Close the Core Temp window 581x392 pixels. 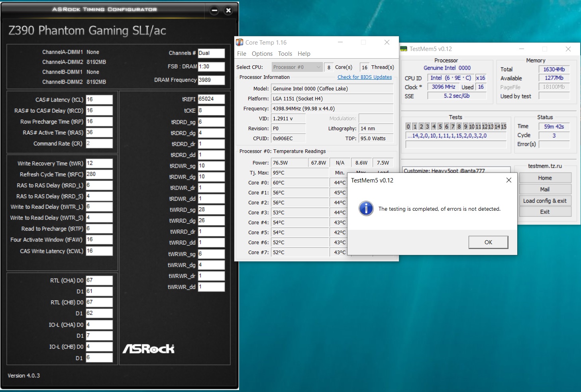point(387,42)
